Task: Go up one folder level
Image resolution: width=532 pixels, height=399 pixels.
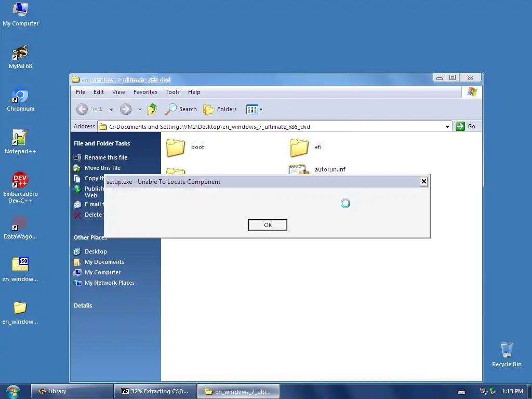Action: pyautogui.click(x=152, y=109)
